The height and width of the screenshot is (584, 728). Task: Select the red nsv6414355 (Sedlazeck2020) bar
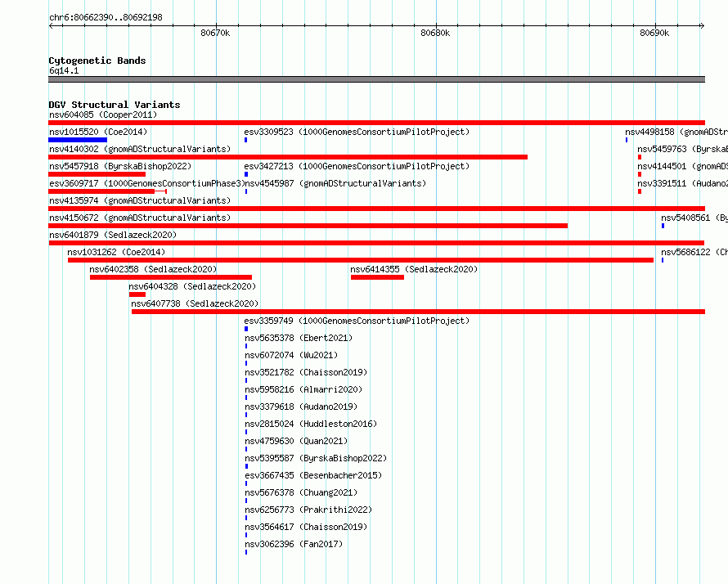[377, 277]
